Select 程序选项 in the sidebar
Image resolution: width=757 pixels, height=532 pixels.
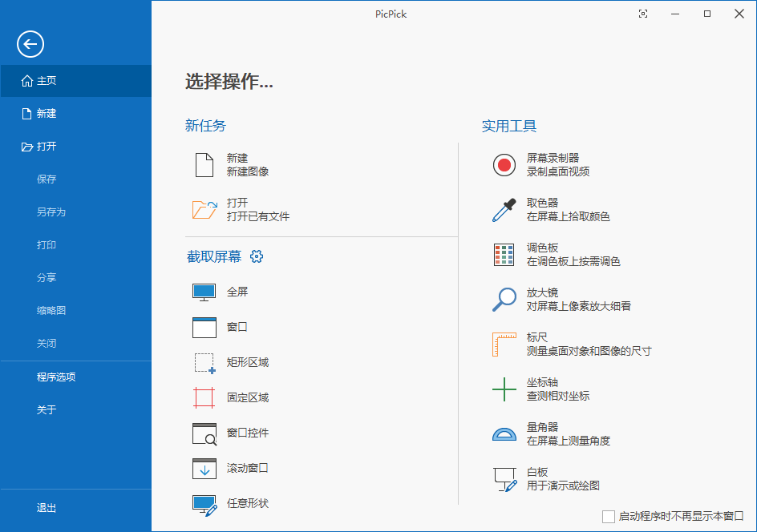[x=57, y=377]
